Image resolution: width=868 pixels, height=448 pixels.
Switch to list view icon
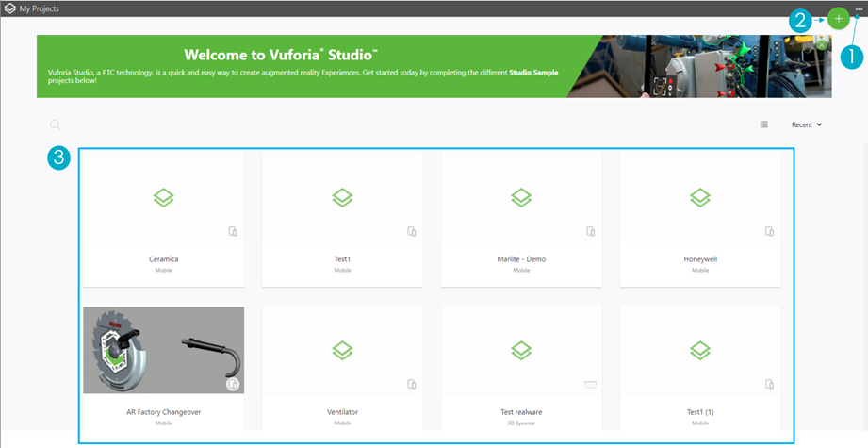point(764,124)
